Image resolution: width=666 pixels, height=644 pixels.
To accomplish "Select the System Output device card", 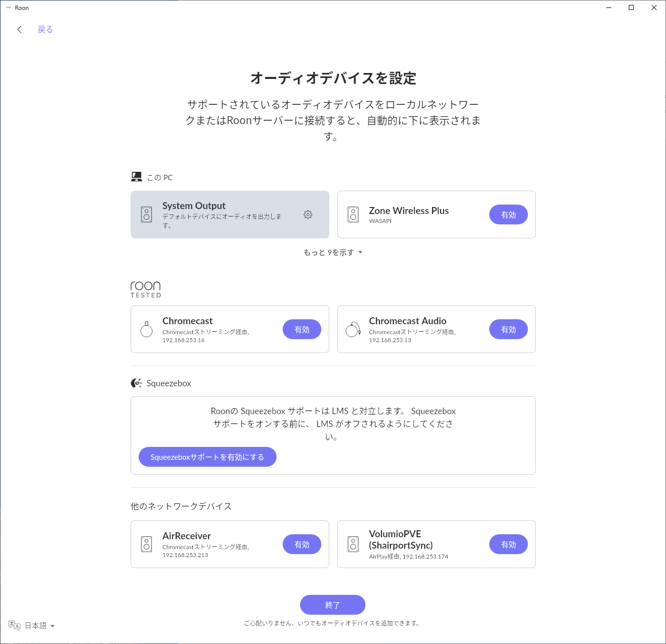I will [x=230, y=215].
